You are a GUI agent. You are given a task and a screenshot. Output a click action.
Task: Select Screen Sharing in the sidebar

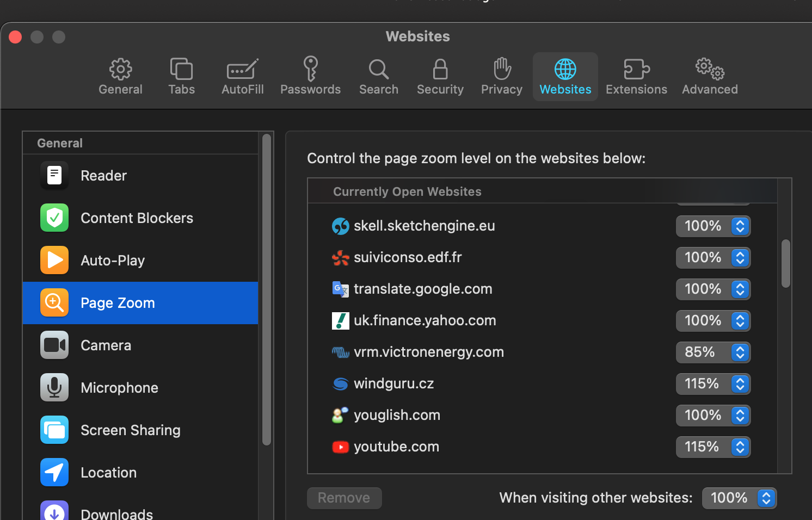pos(140,430)
